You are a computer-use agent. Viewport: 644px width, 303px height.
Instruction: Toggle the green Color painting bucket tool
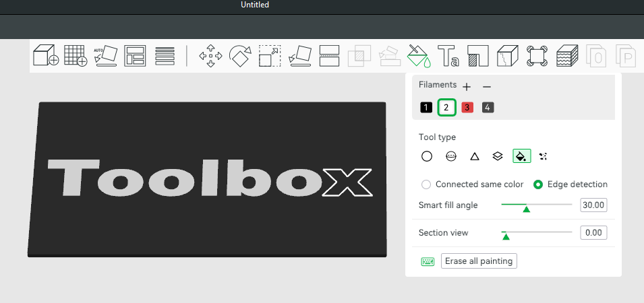(419, 56)
